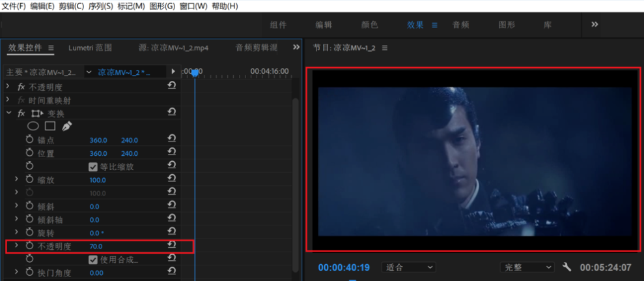
Task: Edit the 缩放 value 100.0
Action: 98,180
